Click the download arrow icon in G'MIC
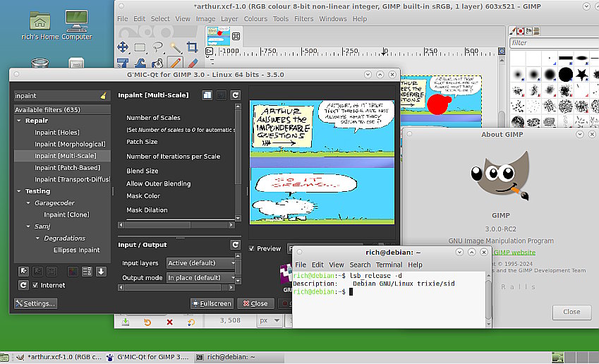 coord(101,271)
